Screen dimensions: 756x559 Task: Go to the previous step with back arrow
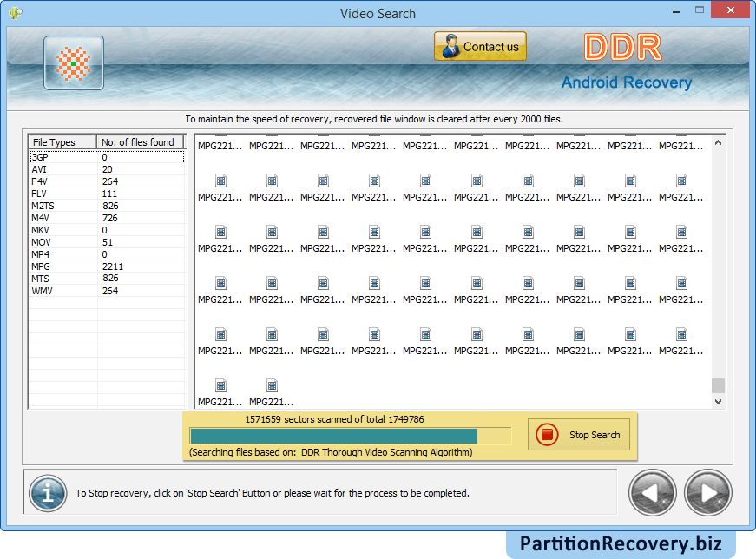[x=653, y=493]
